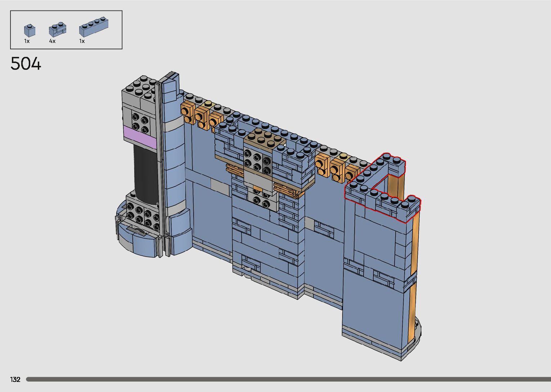Click the gray progress bar at page bottom
Viewport: 551px width, 392px height.
[x=288, y=379]
